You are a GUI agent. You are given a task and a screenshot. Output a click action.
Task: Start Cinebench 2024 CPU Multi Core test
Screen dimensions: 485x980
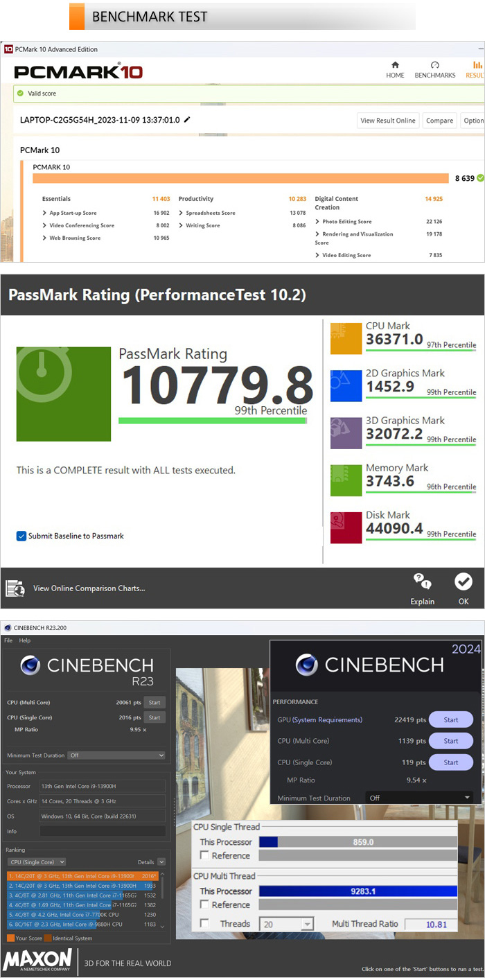[451, 741]
